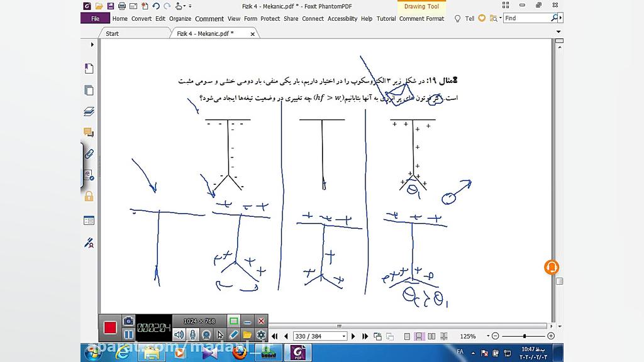Click the page number field showing 330/384
The image size is (644, 362).
pyautogui.click(x=318, y=336)
